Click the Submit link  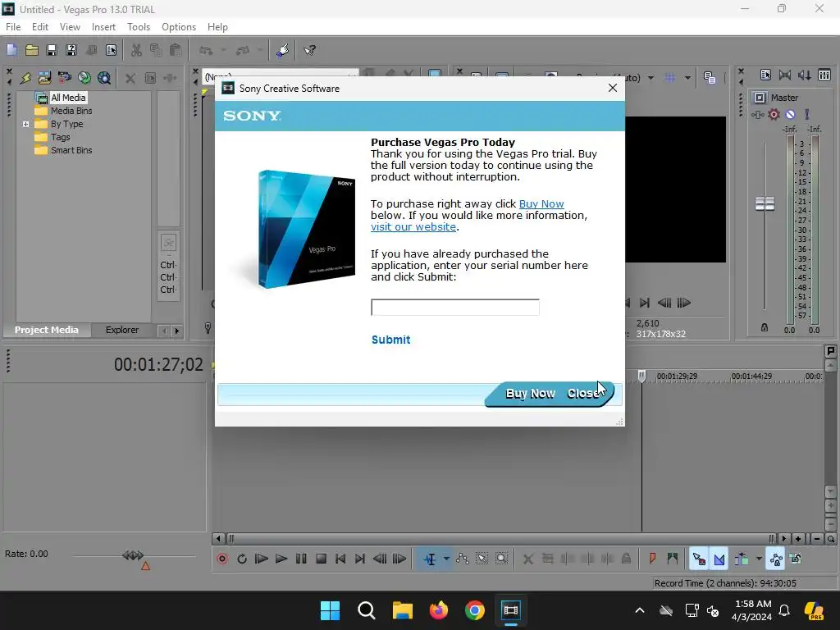pyautogui.click(x=391, y=340)
